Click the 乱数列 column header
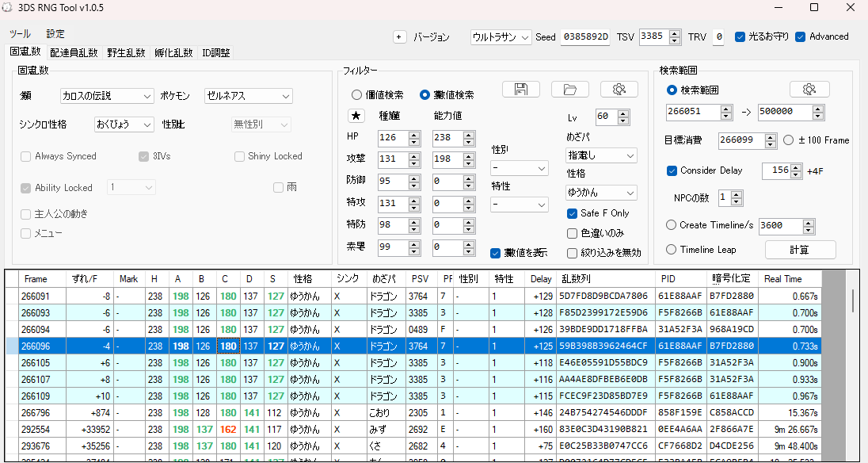The height and width of the screenshot is (463, 868). pos(606,279)
